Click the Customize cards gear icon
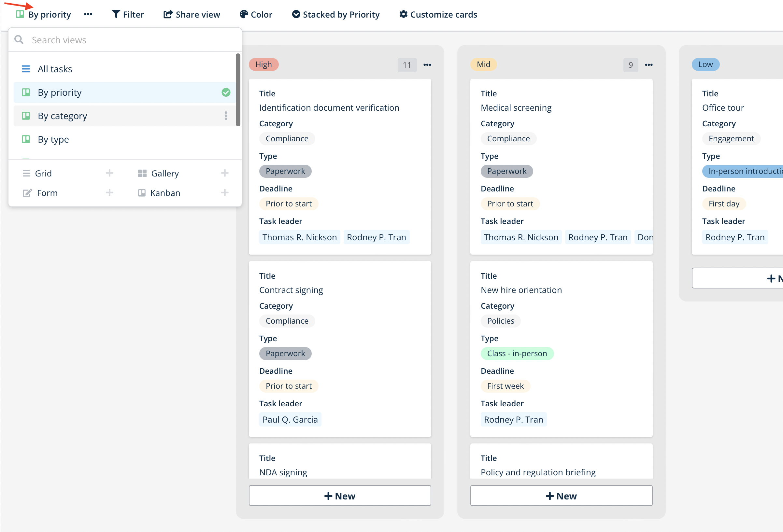The height and width of the screenshot is (532, 783). pyautogui.click(x=403, y=14)
